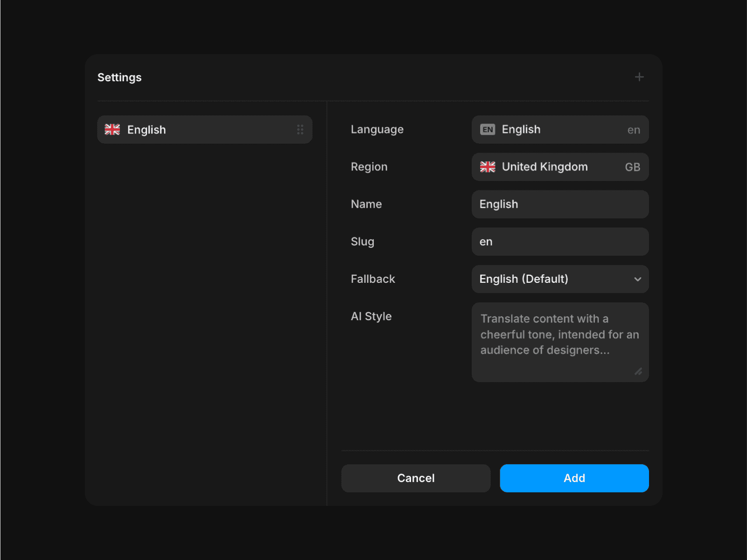Click the Settings heading
The image size is (747, 560).
click(x=119, y=77)
